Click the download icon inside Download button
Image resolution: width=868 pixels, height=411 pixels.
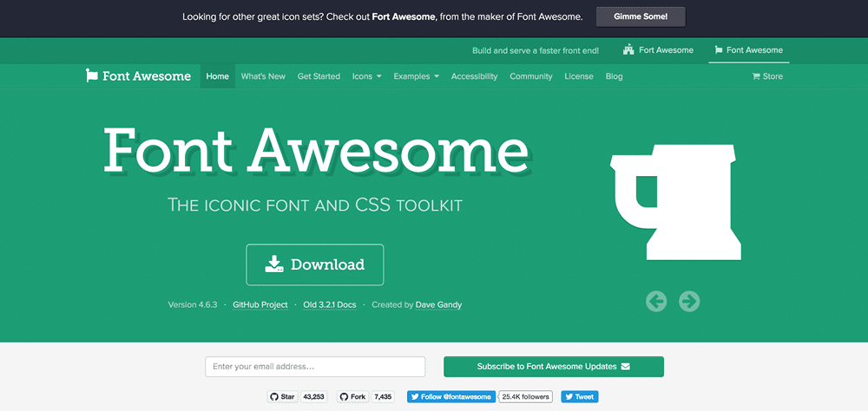274,264
